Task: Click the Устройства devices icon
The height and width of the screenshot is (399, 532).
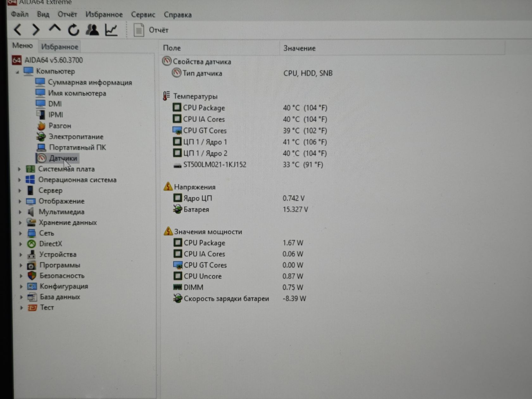Action: tap(31, 255)
